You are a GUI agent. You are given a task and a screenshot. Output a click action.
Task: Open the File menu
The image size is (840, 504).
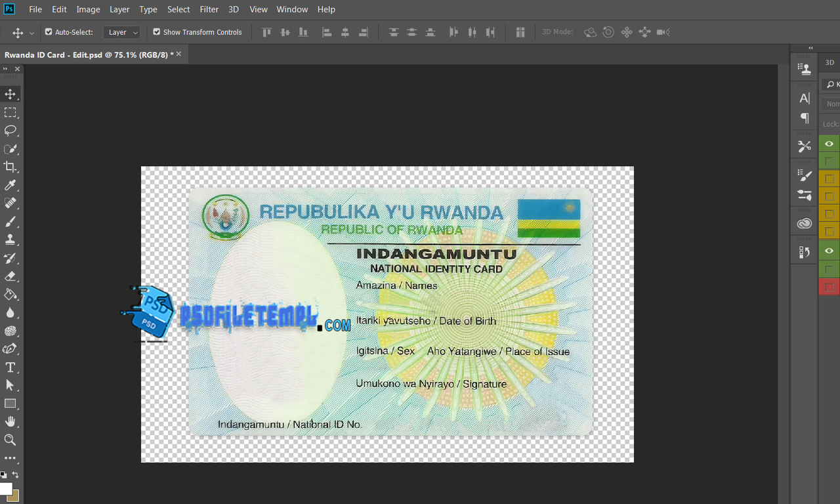pyautogui.click(x=35, y=9)
